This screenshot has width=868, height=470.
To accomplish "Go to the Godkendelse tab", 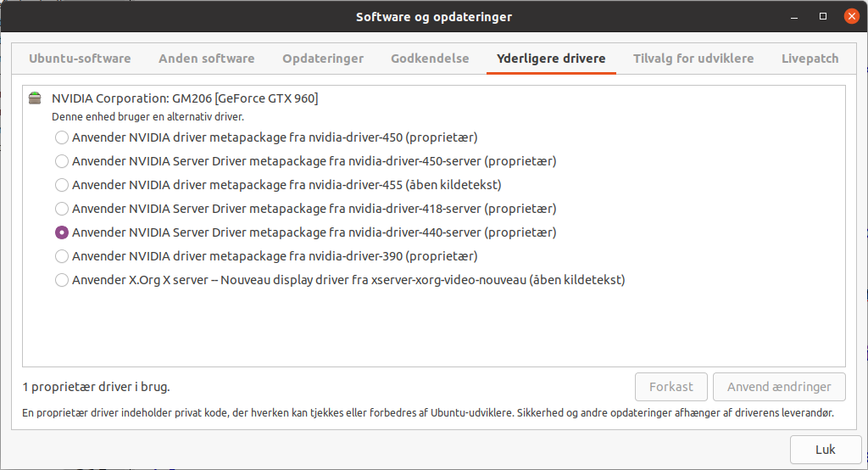I will [x=430, y=59].
